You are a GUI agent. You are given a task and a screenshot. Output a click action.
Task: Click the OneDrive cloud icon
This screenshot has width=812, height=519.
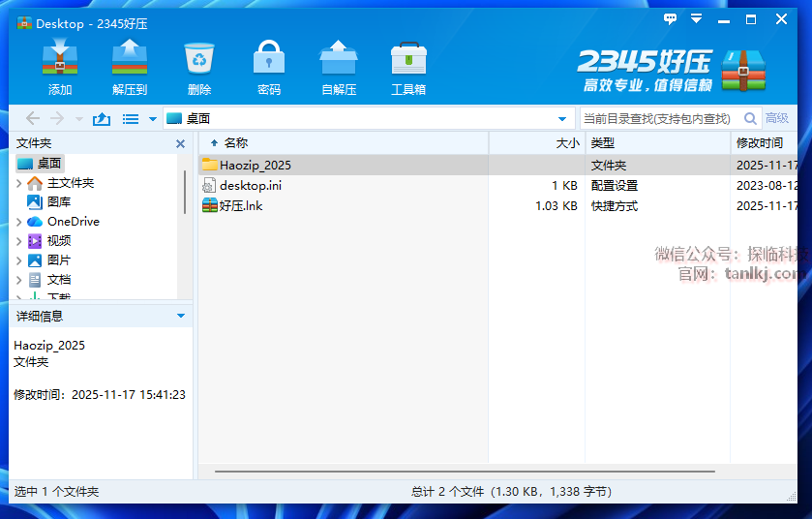[35, 222]
